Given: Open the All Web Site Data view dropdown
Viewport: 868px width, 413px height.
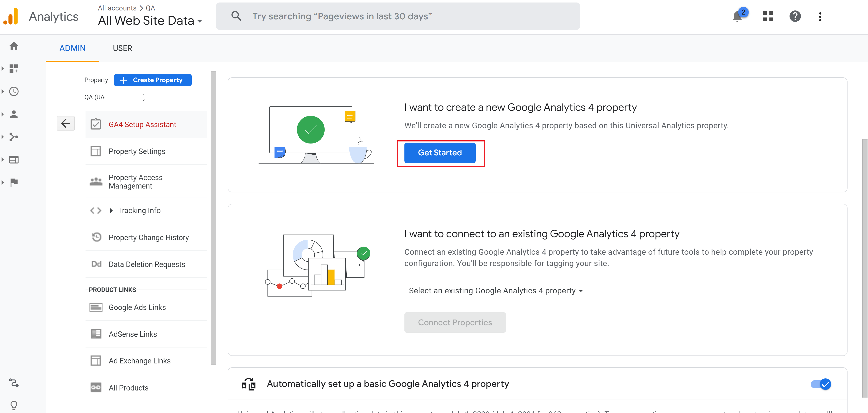Looking at the screenshot, I should pyautogui.click(x=150, y=21).
